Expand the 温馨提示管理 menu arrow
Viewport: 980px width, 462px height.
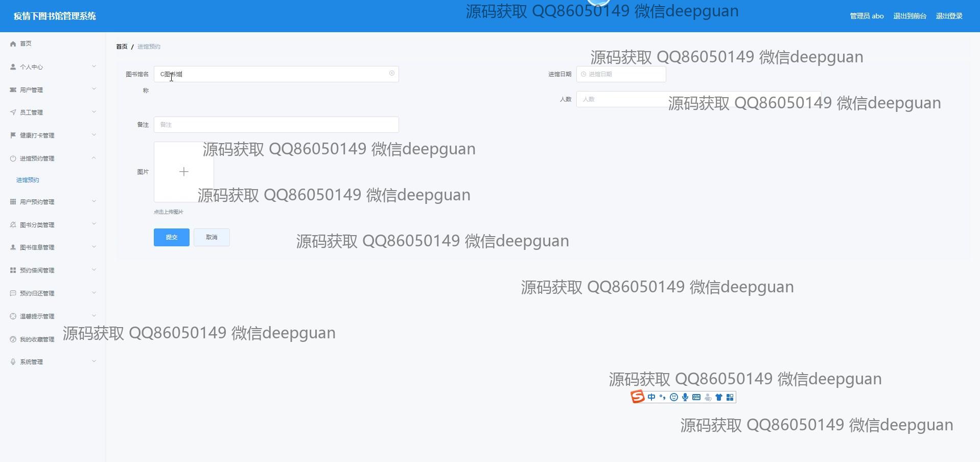point(94,316)
